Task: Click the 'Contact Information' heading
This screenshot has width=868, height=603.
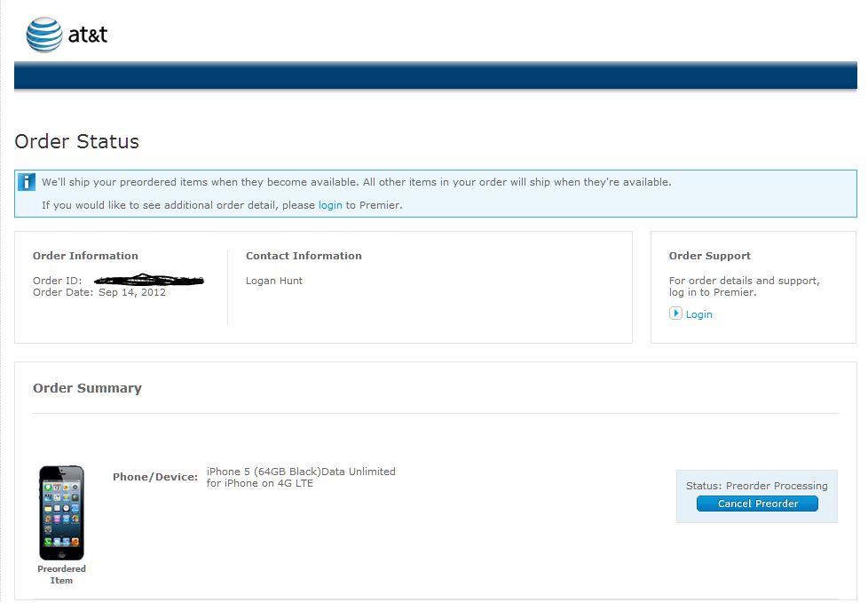Action: pyautogui.click(x=304, y=256)
